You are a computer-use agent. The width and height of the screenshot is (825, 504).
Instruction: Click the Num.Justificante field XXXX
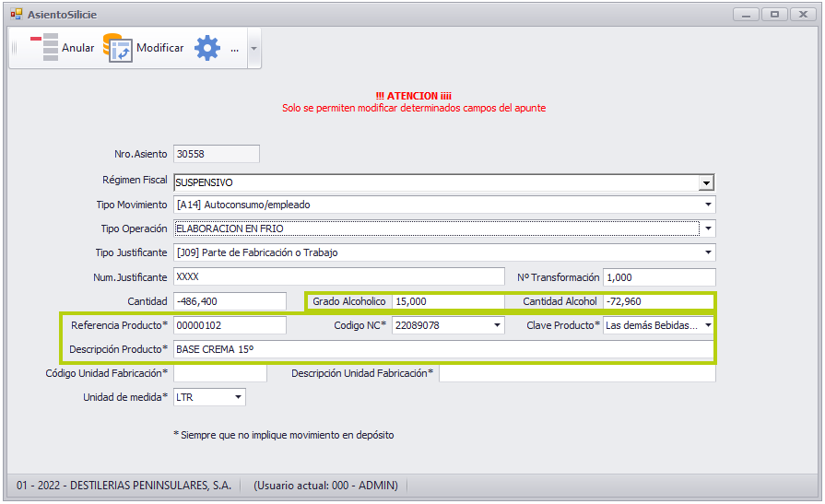(339, 276)
